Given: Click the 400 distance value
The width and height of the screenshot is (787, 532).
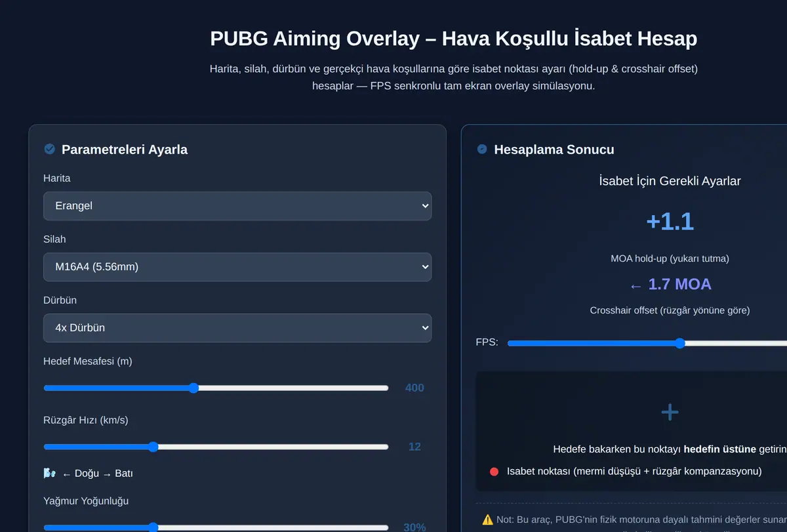Looking at the screenshot, I should (414, 388).
